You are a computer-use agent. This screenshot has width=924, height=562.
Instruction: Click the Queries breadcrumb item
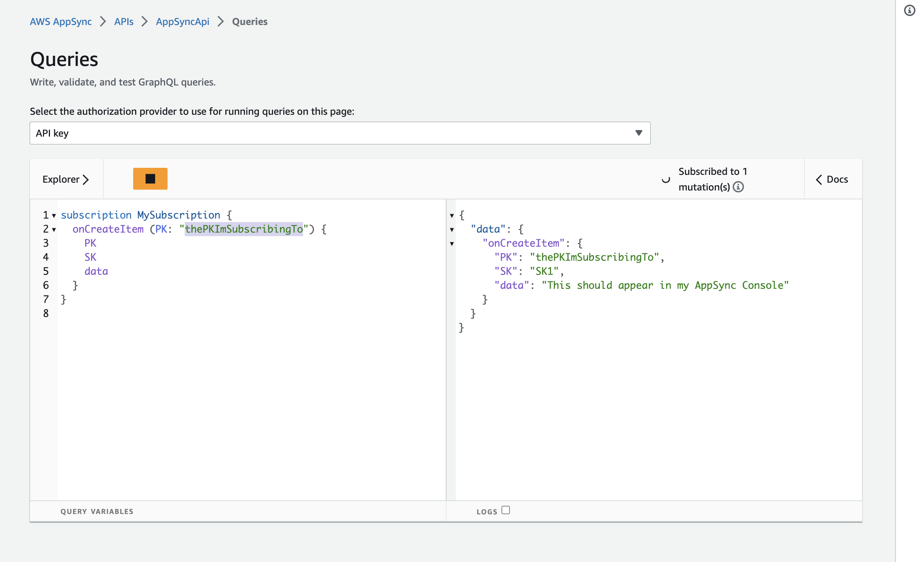[x=250, y=21]
